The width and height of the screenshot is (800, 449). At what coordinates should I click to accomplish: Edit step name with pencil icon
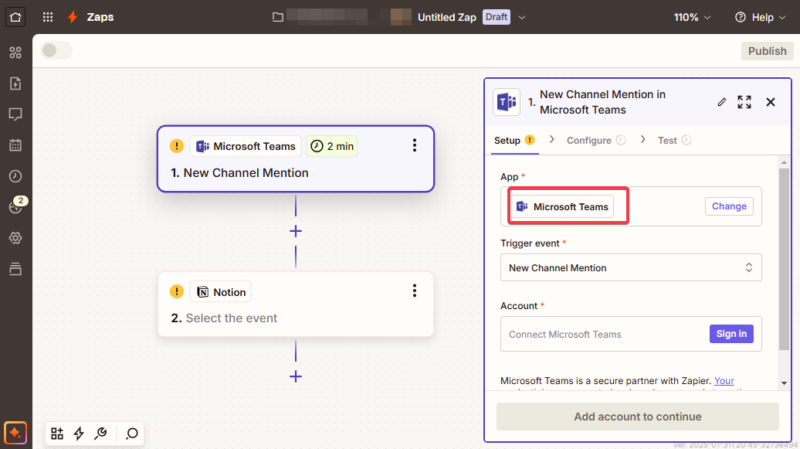click(x=721, y=102)
